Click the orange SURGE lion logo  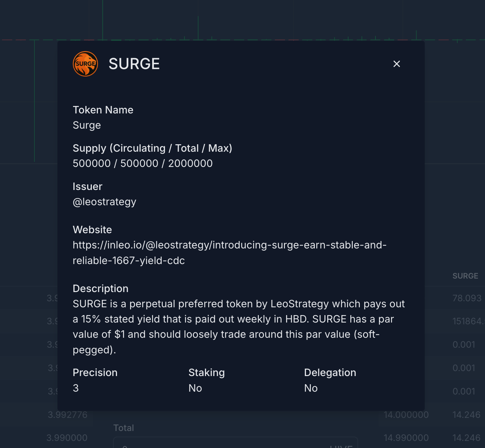[x=85, y=64]
